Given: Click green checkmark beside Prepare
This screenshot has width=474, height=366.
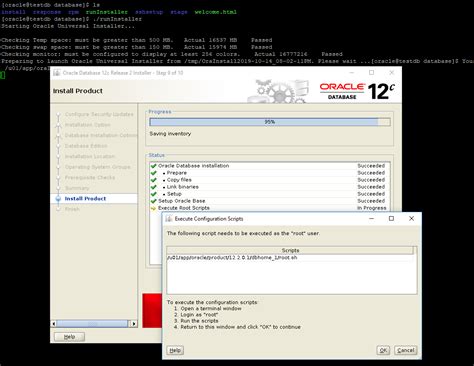Looking at the screenshot, I should pyautogui.click(x=154, y=173).
